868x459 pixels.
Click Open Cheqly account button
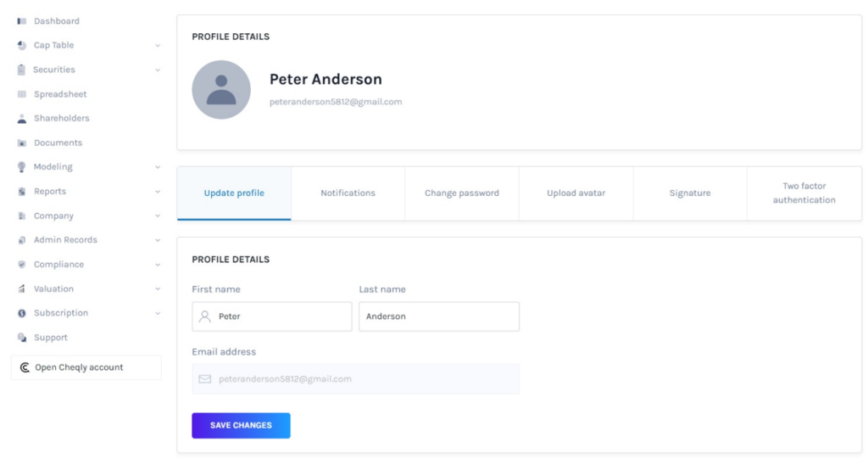tap(86, 367)
